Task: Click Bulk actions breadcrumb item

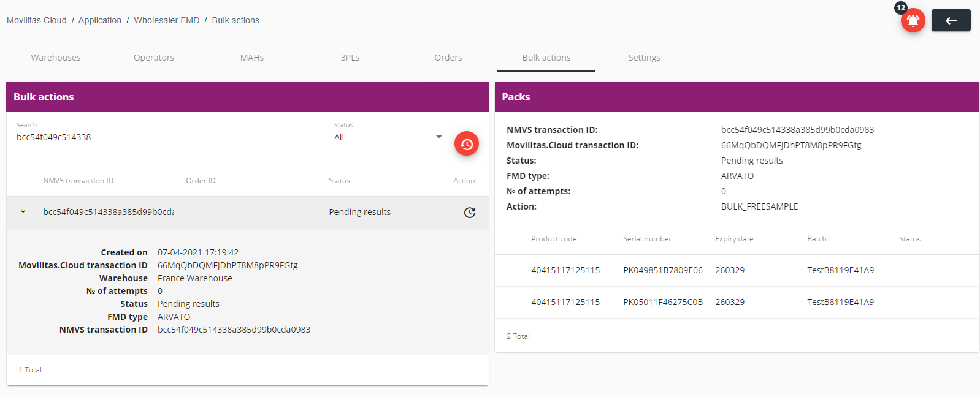Action: click(x=235, y=20)
